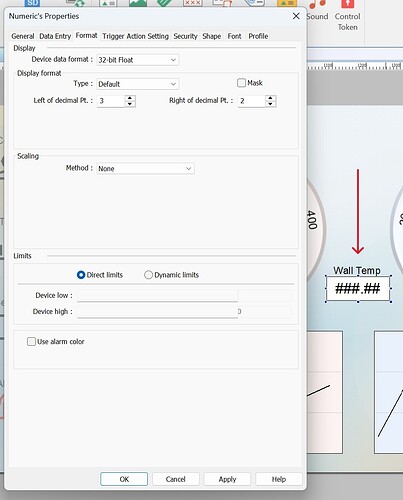Screen dimensions: 403x500
Task: Click the Cancel button
Action: [176, 479]
